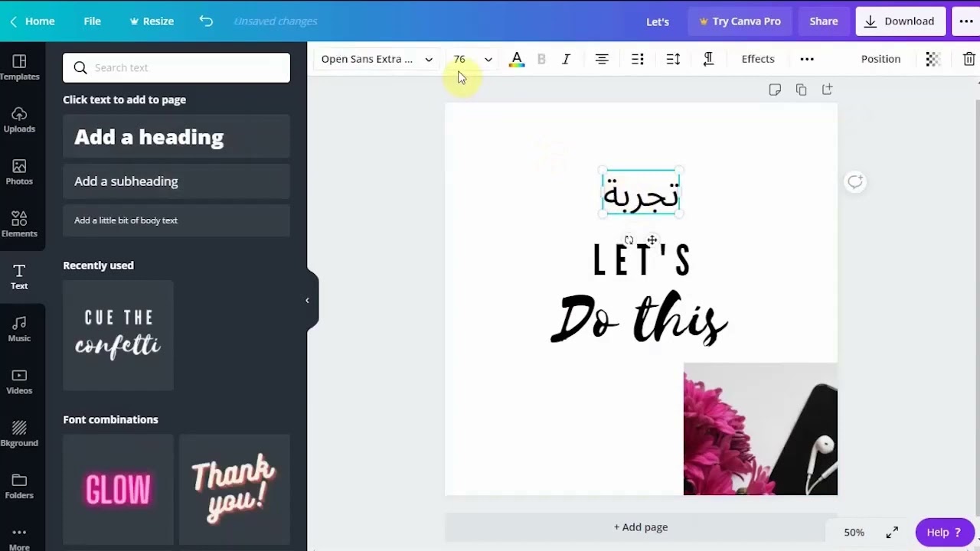Open the Effects panel
The image size is (980, 551).
[758, 59]
